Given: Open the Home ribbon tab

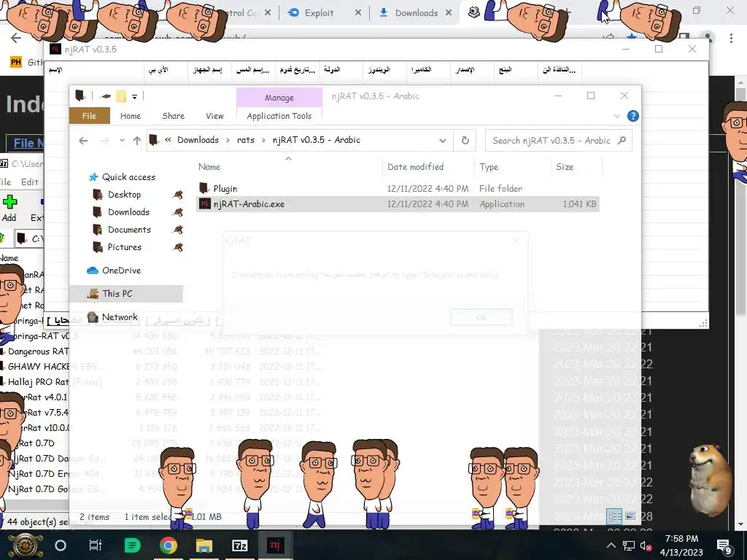Looking at the screenshot, I should click(130, 116).
